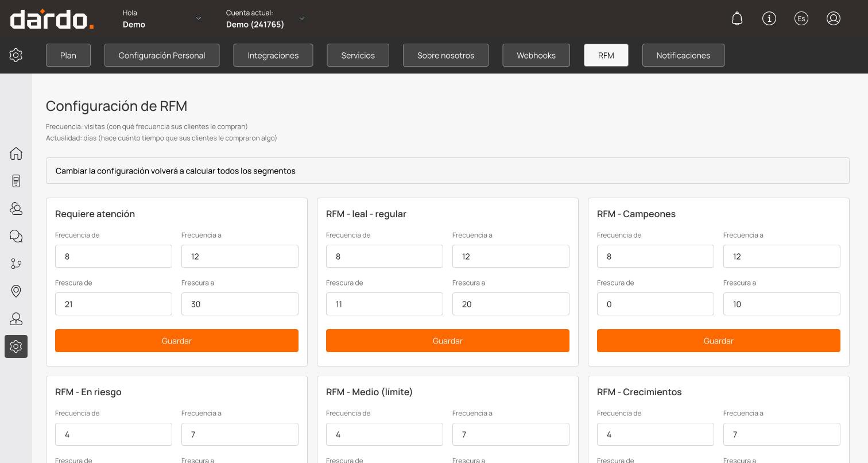Open the info circle icon

point(769,18)
